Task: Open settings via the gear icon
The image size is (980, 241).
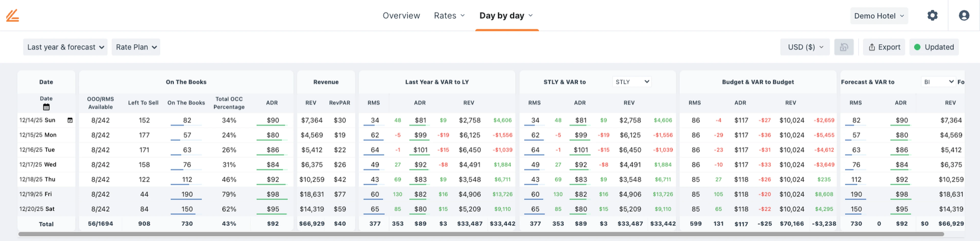Action: point(933,16)
